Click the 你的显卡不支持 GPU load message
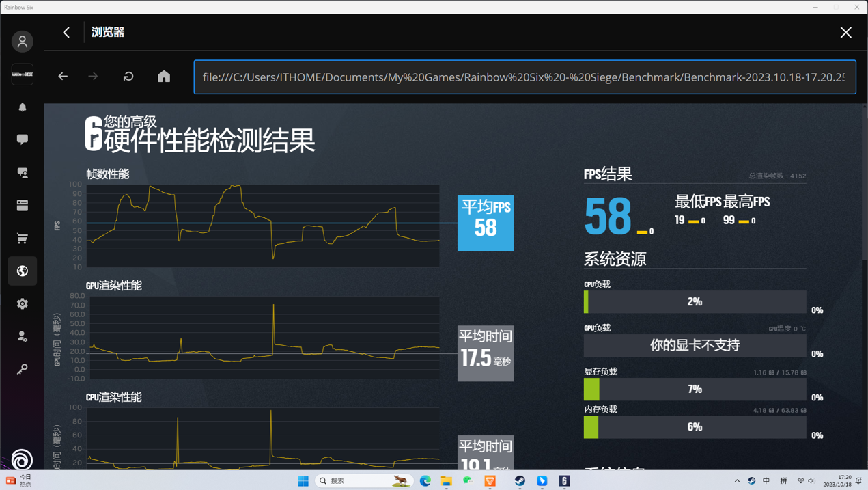The width and height of the screenshot is (868, 490). pyautogui.click(x=695, y=345)
